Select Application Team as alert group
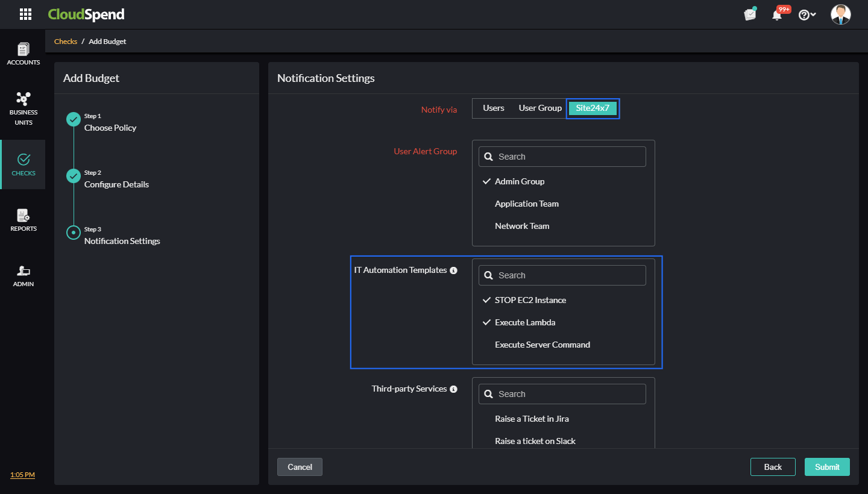Viewport: 868px width, 494px height. pyautogui.click(x=526, y=204)
